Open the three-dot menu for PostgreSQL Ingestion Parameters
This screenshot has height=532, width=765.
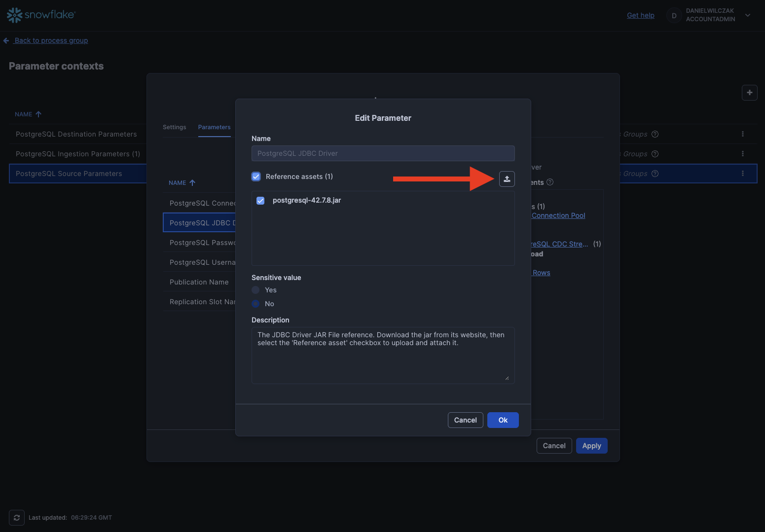coord(742,154)
